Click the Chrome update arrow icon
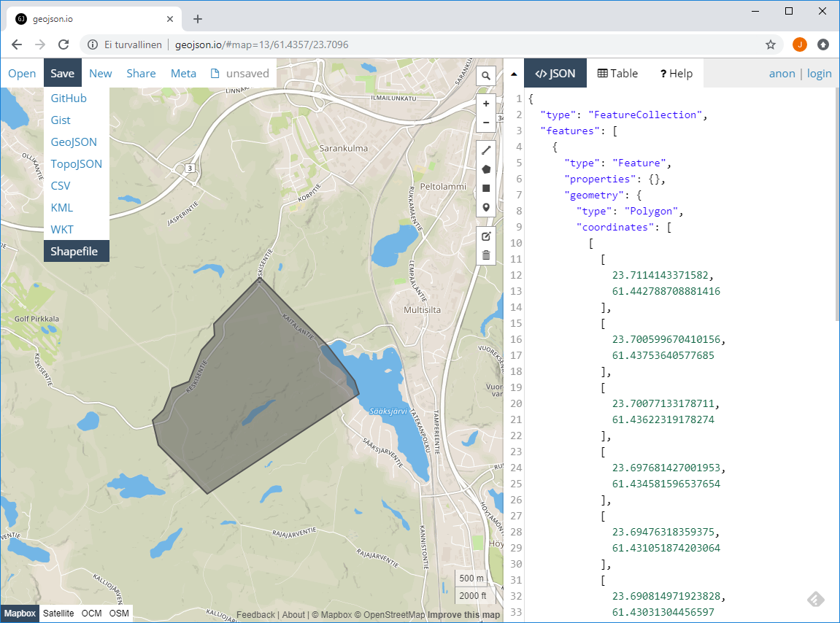Image resolution: width=840 pixels, height=623 pixels. (823, 44)
